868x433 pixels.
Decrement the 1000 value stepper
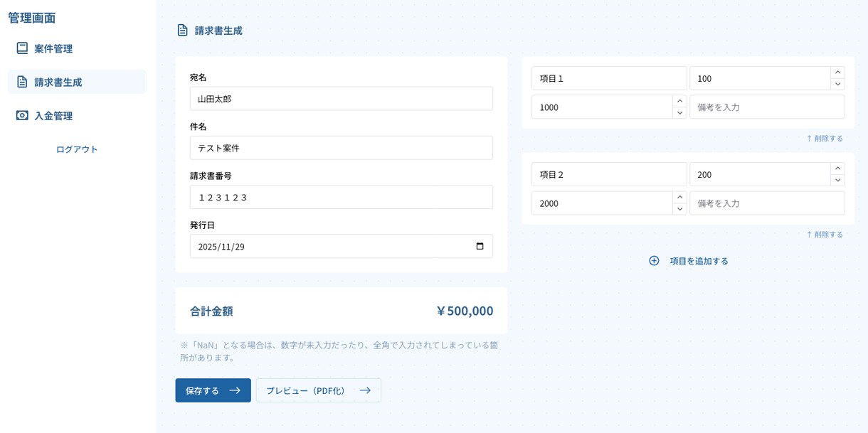pos(680,112)
